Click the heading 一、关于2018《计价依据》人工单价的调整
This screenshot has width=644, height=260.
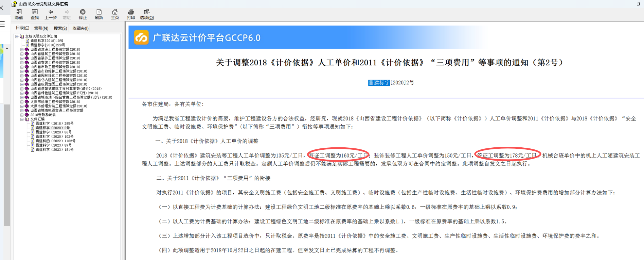point(207,141)
